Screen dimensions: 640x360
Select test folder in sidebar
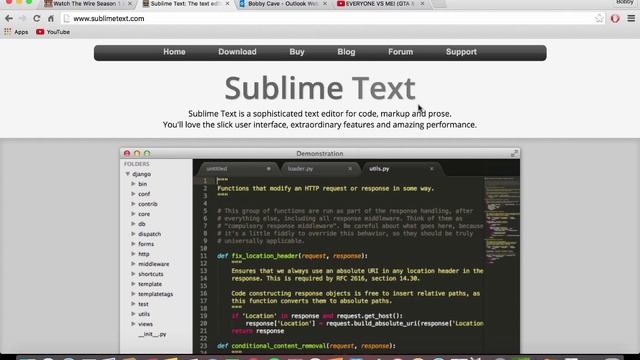pyautogui.click(x=143, y=304)
